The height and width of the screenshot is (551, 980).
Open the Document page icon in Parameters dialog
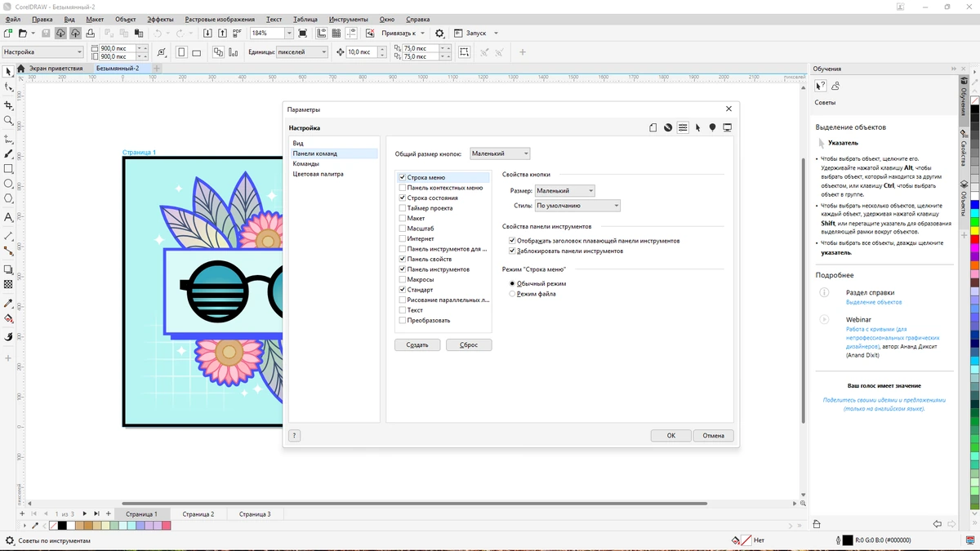[653, 127]
